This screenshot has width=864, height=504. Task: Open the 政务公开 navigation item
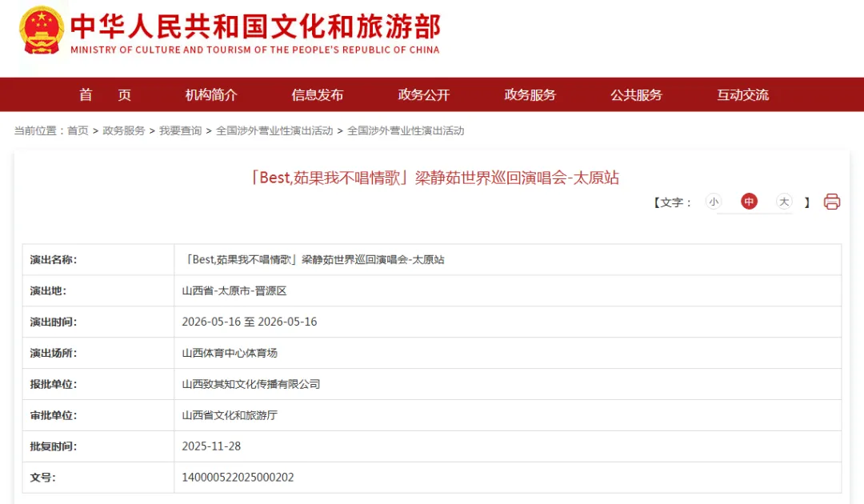424,94
